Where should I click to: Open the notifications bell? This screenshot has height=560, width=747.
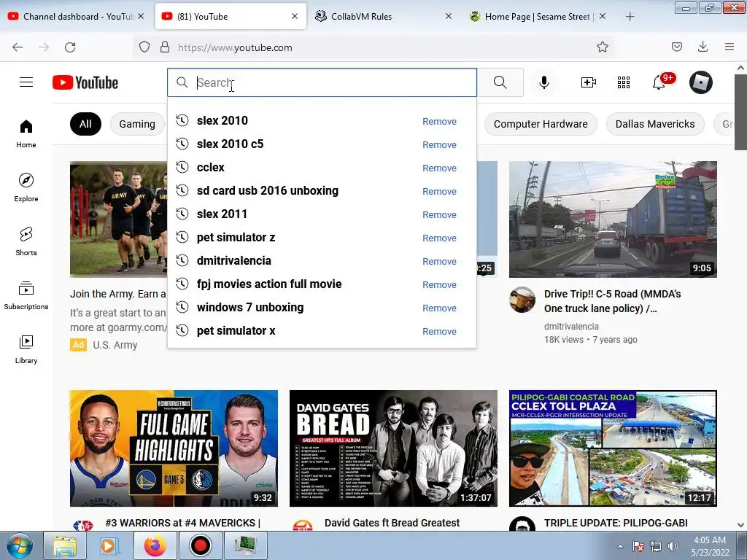(659, 82)
